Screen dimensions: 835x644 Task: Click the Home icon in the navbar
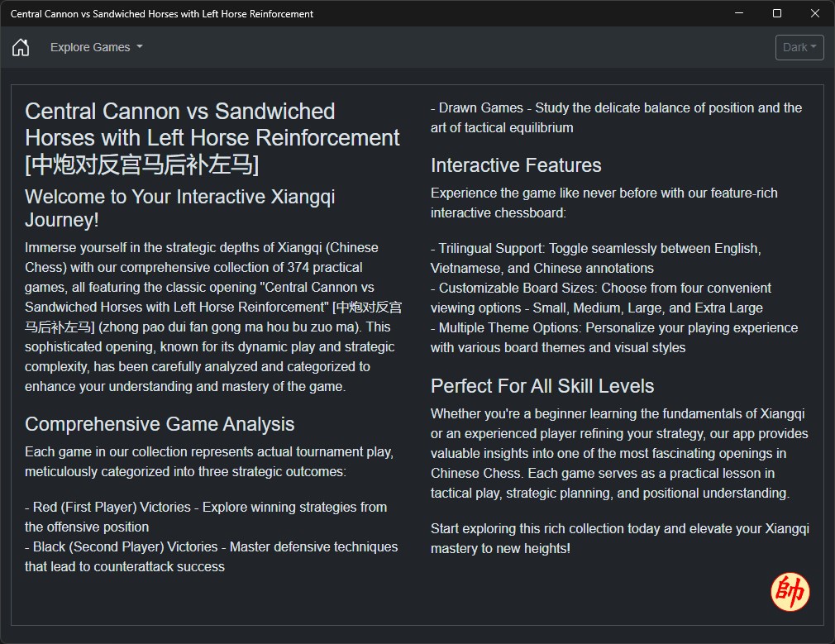coord(21,47)
